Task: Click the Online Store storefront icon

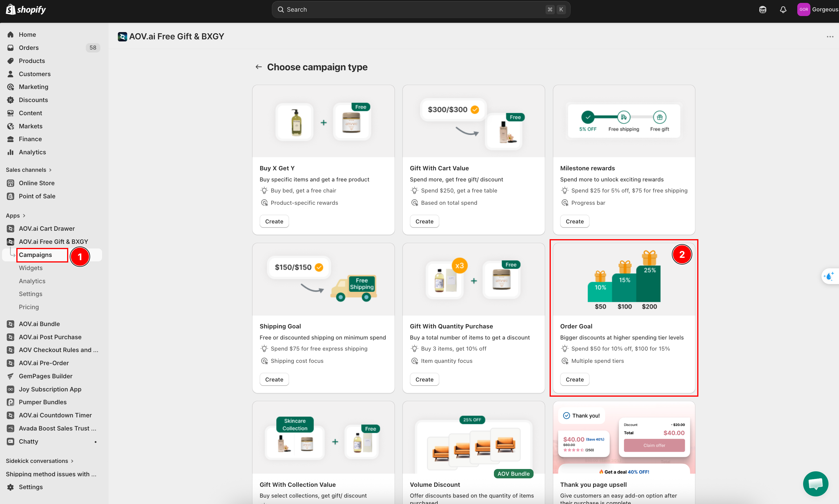Action: tap(11, 183)
